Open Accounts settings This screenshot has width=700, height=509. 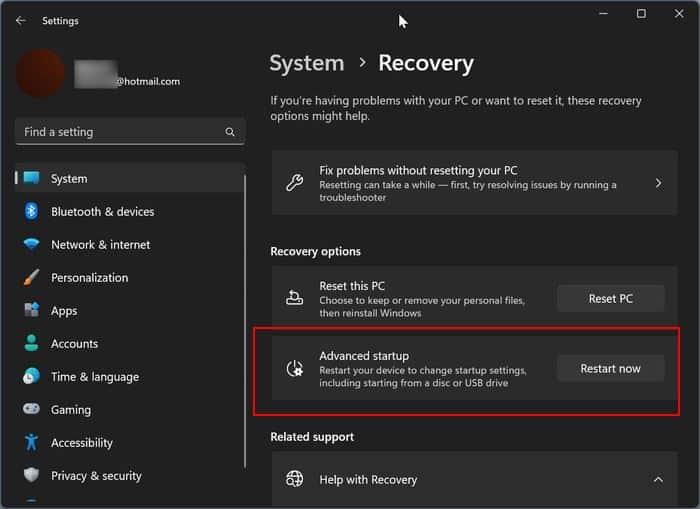point(130,343)
